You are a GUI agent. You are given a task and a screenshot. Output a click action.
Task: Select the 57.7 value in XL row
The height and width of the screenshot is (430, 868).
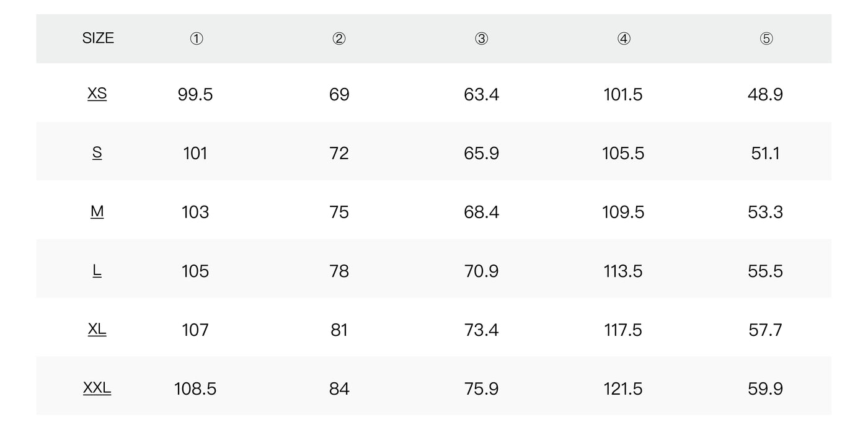[766, 330]
